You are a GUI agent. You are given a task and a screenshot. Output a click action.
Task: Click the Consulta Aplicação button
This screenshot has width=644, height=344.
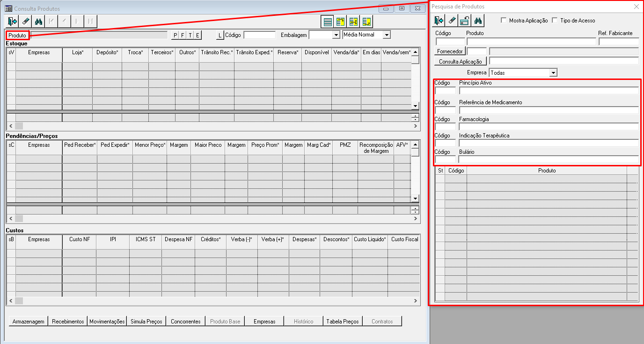pyautogui.click(x=461, y=61)
